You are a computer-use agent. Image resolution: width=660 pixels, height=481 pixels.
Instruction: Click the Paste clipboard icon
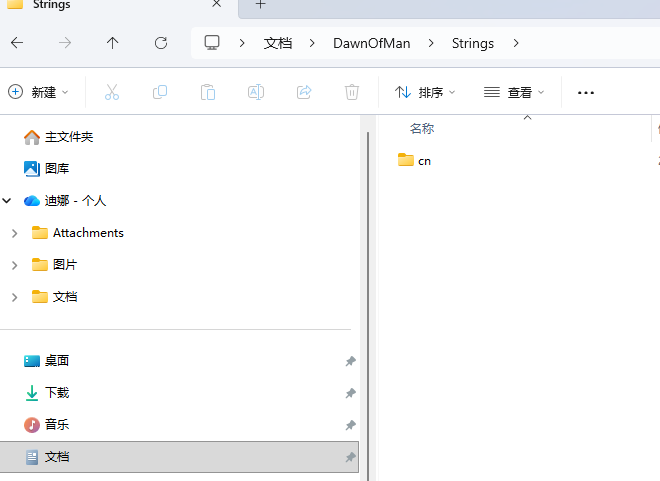click(x=208, y=92)
